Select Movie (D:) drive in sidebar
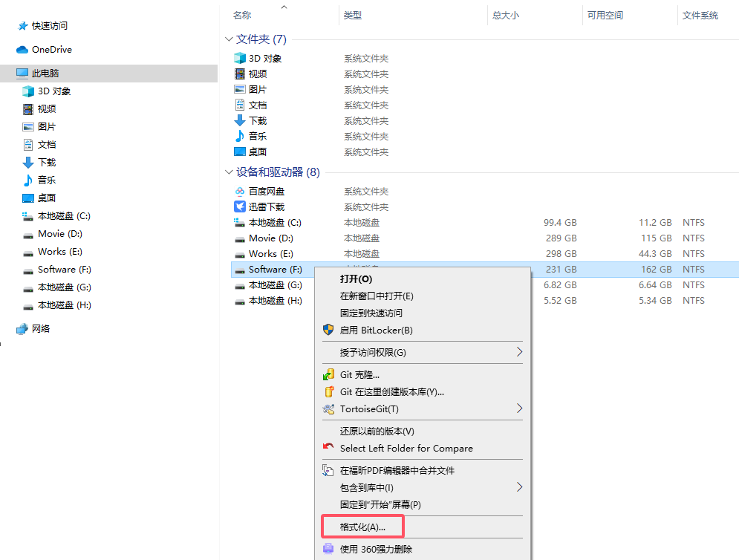 pos(55,233)
